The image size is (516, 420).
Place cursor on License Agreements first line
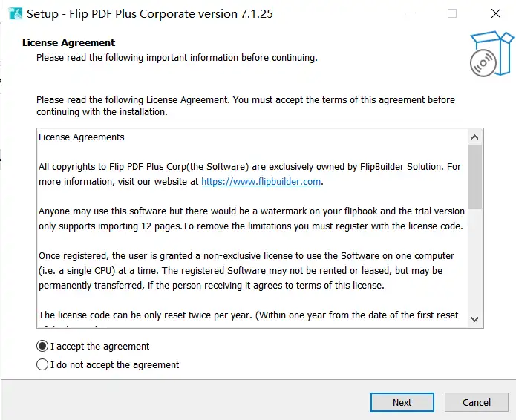point(82,137)
